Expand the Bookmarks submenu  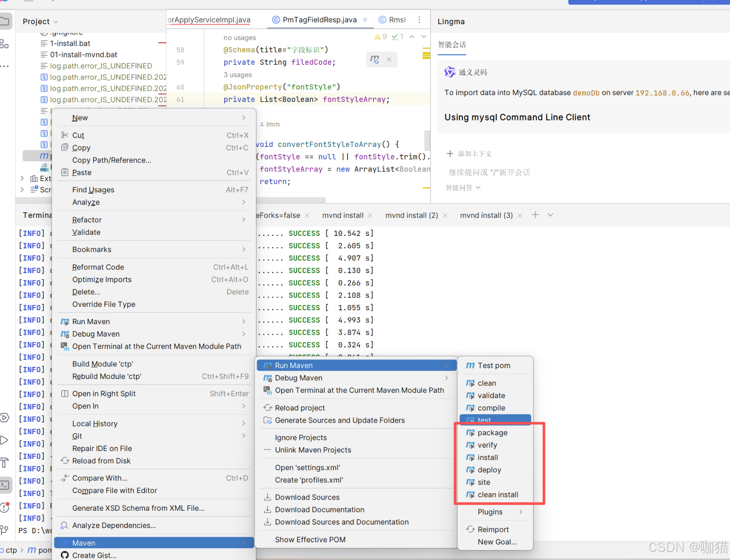click(154, 250)
